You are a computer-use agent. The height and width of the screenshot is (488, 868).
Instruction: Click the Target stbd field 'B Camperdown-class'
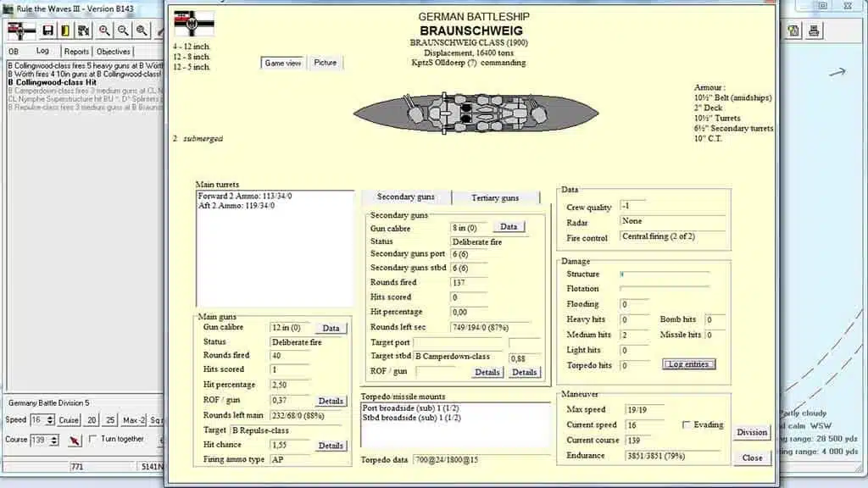pyautogui.click(x=458, y=357)
